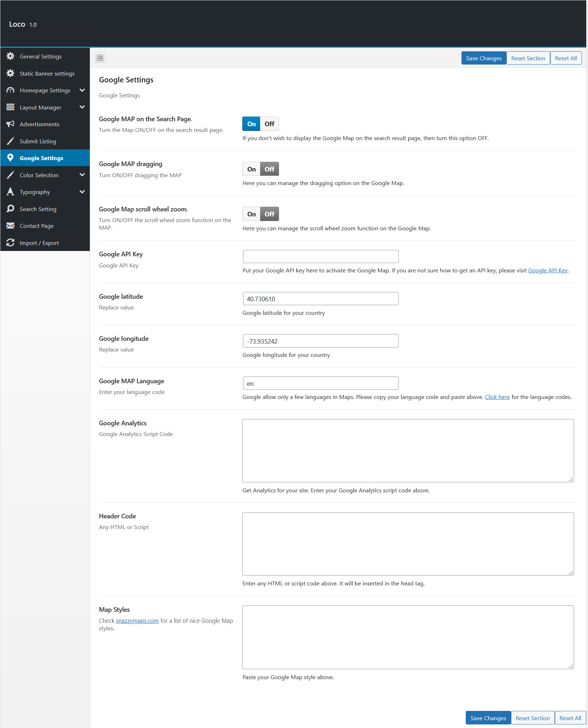The image size is (588, 728).
Task: Click the Google Analytics textarea resize handle
Action: click(571, 480)
